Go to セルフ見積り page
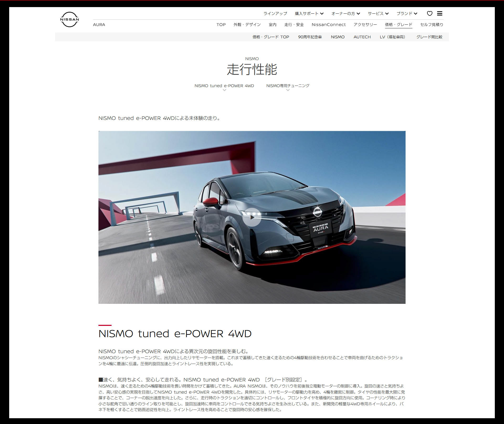The width and height of the screenshot is (504, 424). click(x=432, y=25)
